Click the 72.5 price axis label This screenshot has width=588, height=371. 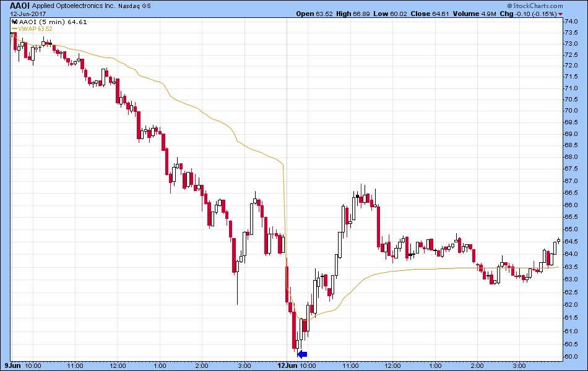click(571, 54)
